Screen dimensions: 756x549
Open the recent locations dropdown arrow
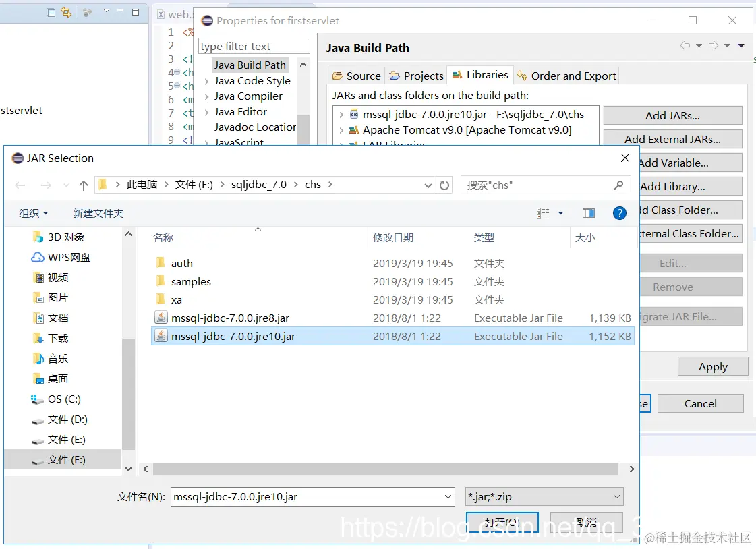[x=66, y=185]
